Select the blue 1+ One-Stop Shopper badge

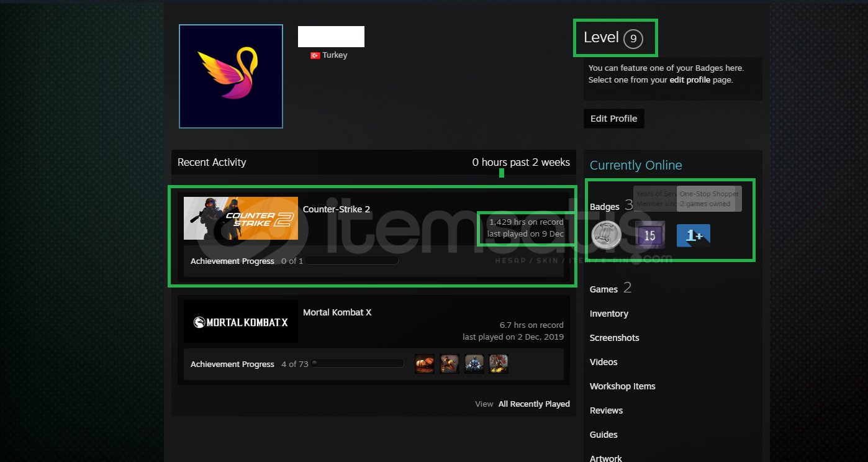pyautogui.click(x=694, y=236)
